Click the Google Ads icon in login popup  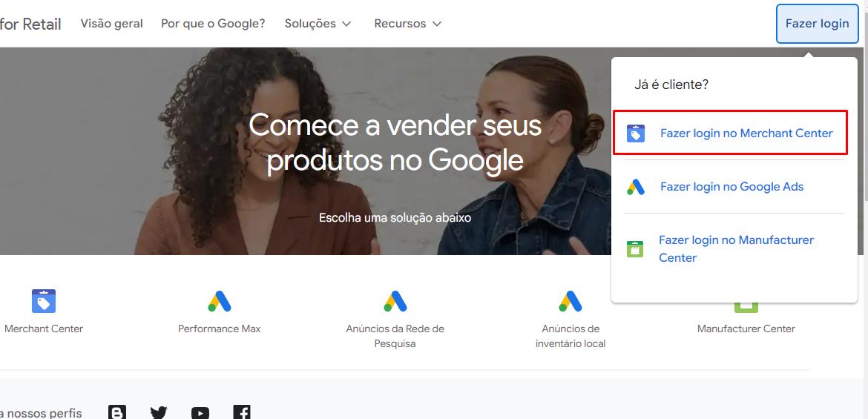pyautogui.click(x=636, y=187)
